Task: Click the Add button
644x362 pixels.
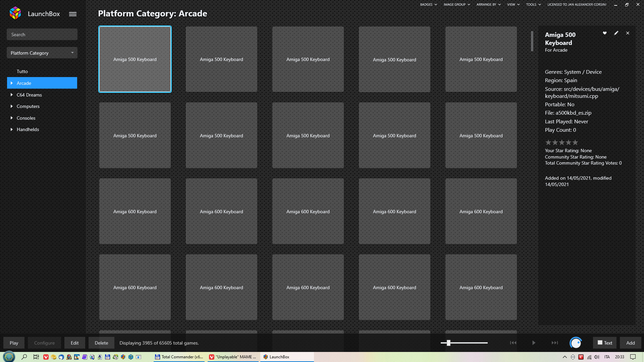Action: tap(631, 343)
